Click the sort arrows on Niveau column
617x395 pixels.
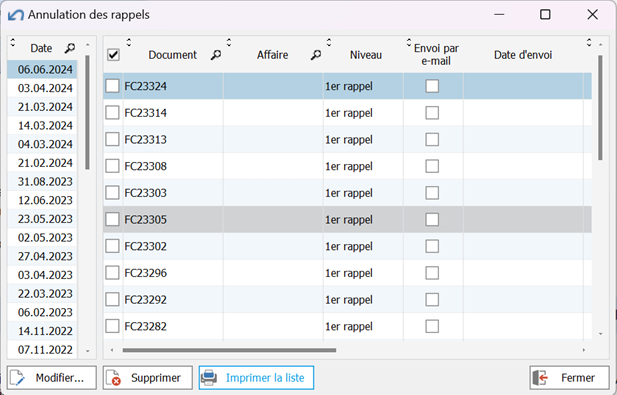pos(329,42)
